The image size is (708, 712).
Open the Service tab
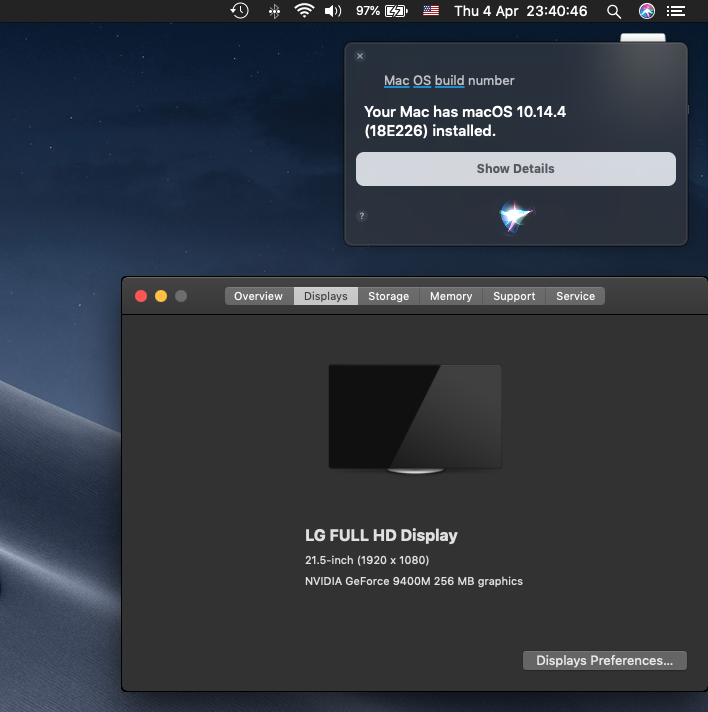coord(575,296)
